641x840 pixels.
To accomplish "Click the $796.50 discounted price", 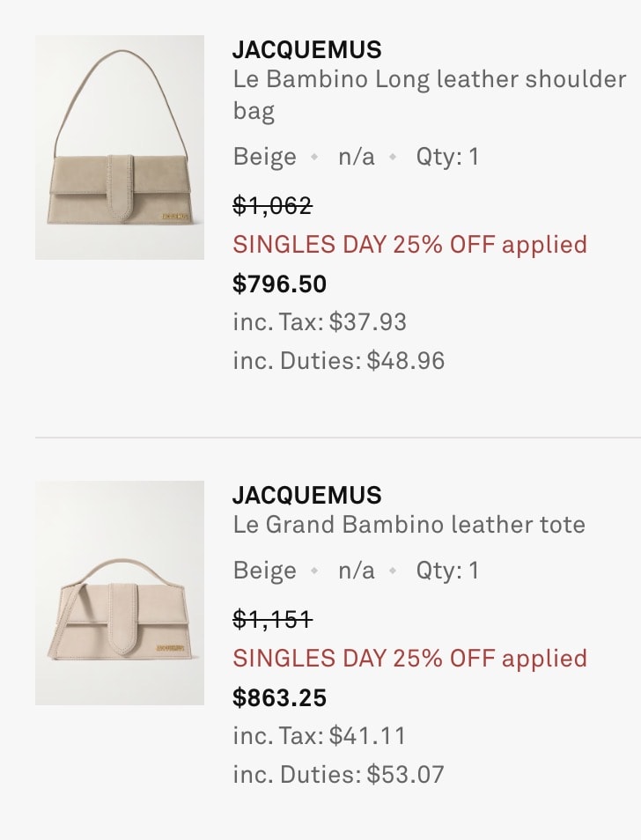I will [x=279, y=284].
